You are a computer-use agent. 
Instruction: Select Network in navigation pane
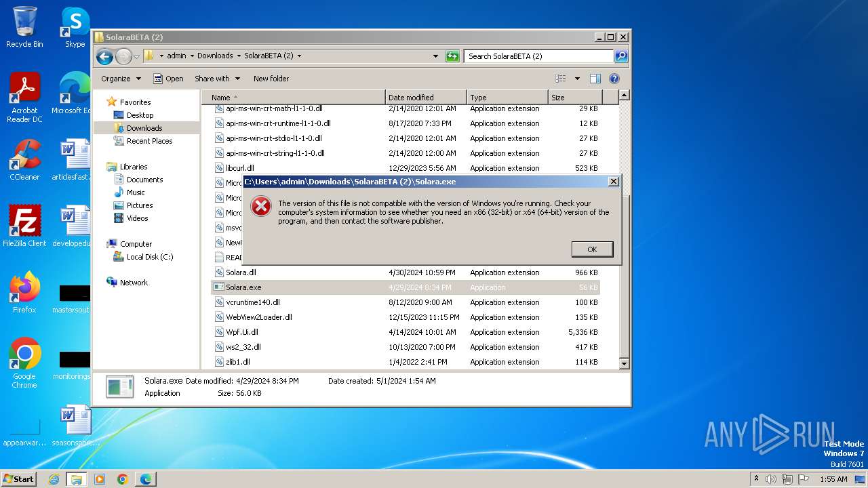[x=134, y=283]
